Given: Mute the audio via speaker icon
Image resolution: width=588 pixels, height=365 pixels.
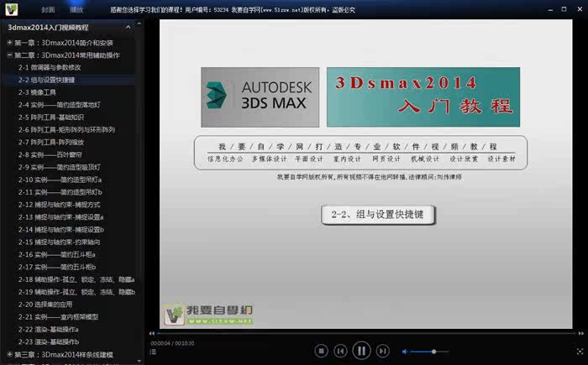Looking at the screenshot, I should click(x=405, y=352).
